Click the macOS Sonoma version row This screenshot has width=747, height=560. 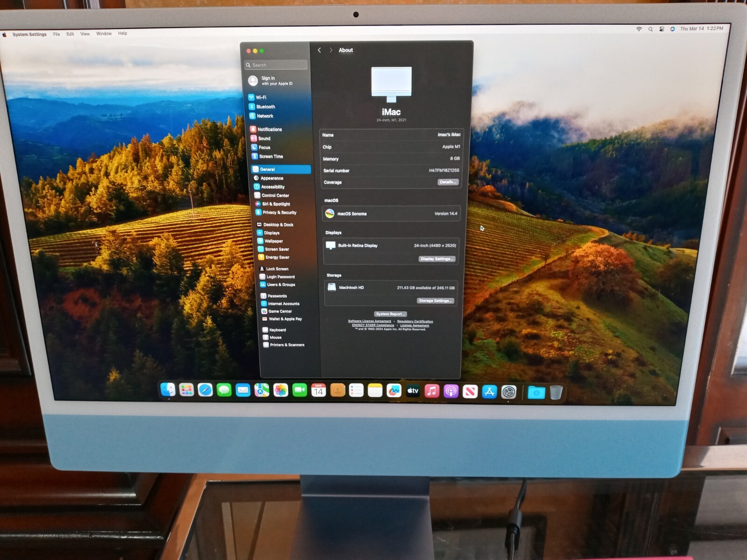(x=391, y=214)
